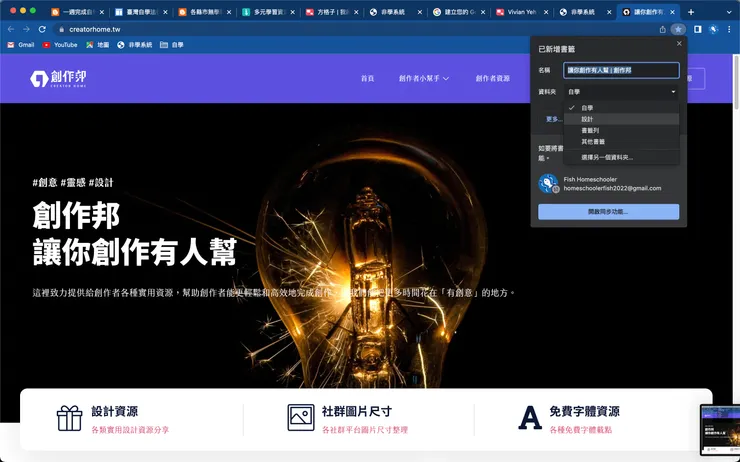Click the 更多... button in bookmark popup

pyautogui.click(x=554, y=119)
